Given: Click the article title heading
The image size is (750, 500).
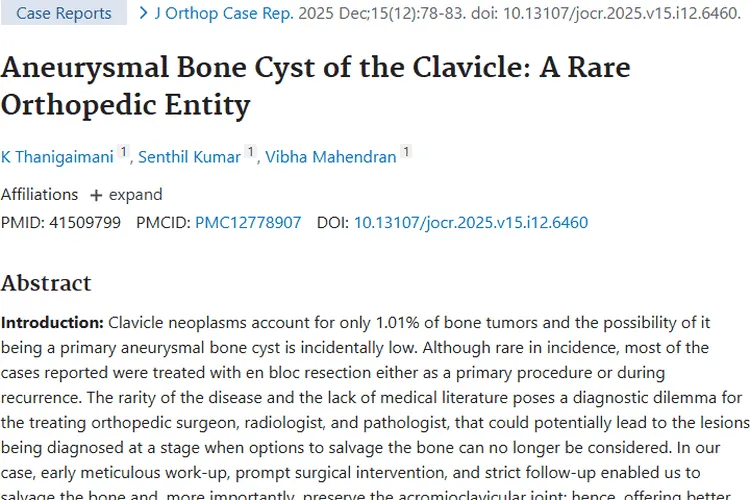Looking at the screenshot, I should click(x=316, y=86).
